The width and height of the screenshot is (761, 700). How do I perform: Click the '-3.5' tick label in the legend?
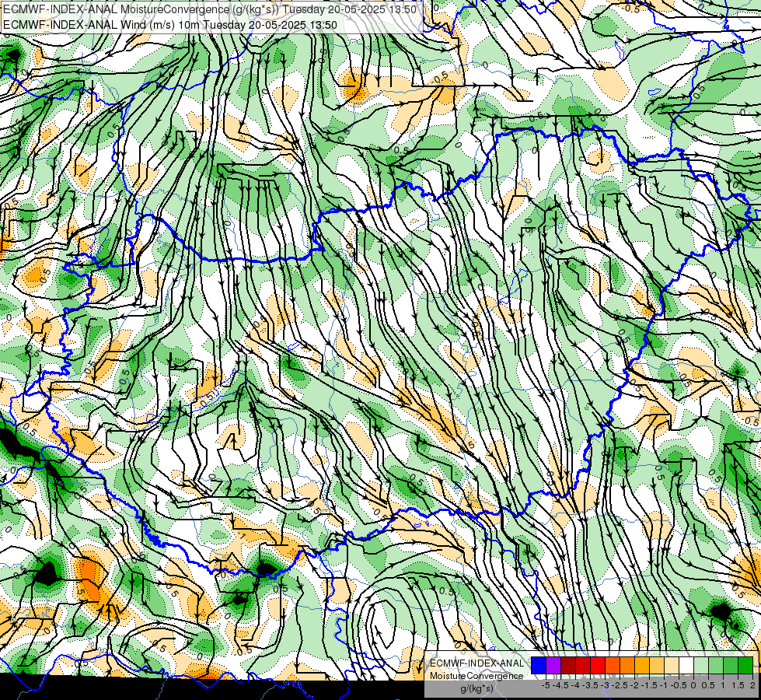pyautogui.click(x=591, y=685)
